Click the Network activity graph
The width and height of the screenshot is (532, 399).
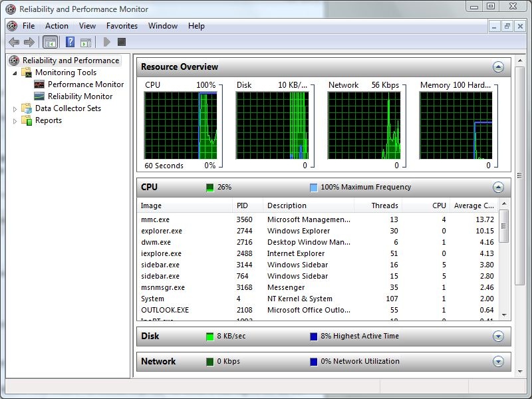364,125
